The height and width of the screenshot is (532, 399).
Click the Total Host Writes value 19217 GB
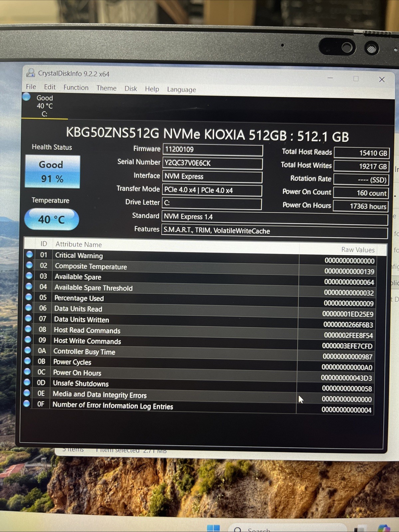(361, 166)
